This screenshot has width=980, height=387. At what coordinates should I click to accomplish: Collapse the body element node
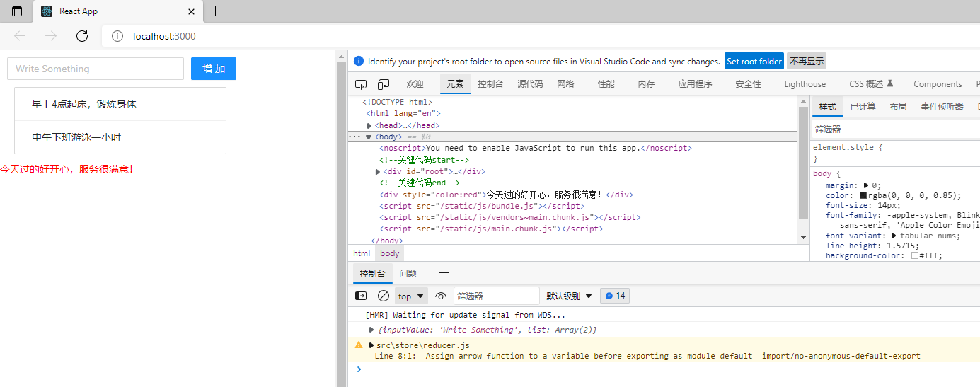(x=369, y=137)
